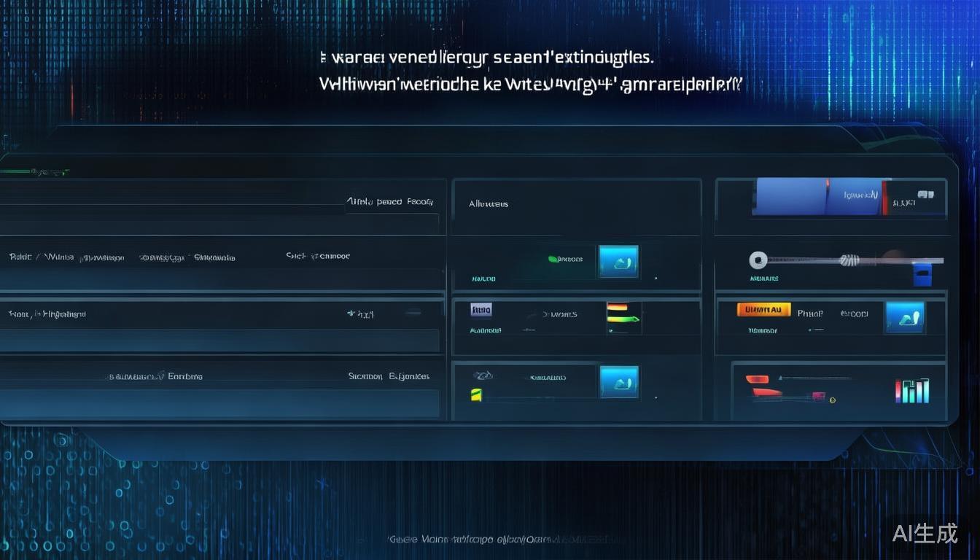The image size is (980, 560).
Task: Open the multicolor bar chart icon
Action: (x=912, y=391)
